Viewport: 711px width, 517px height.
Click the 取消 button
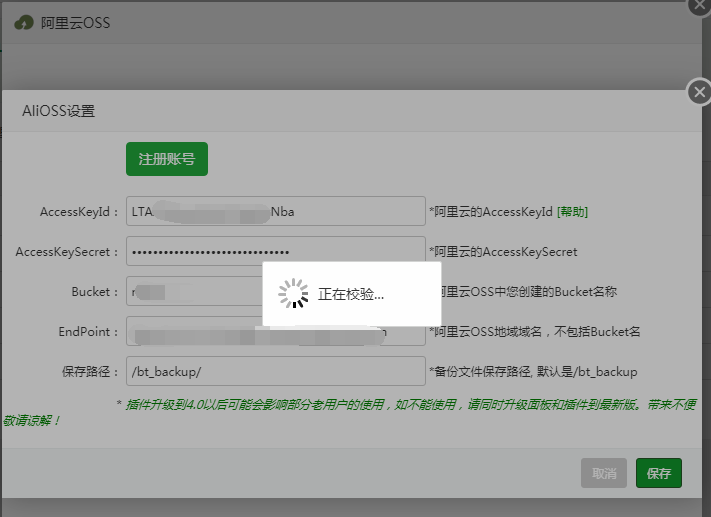pyautogui.click(x=604, y=473)
